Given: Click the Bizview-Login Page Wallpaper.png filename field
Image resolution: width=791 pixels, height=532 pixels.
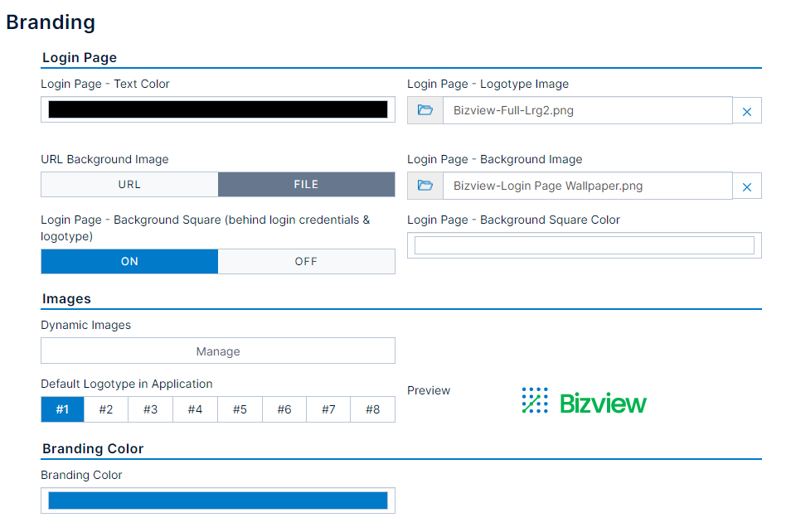Looking at the screenshot, I should [x=588, y=186].
